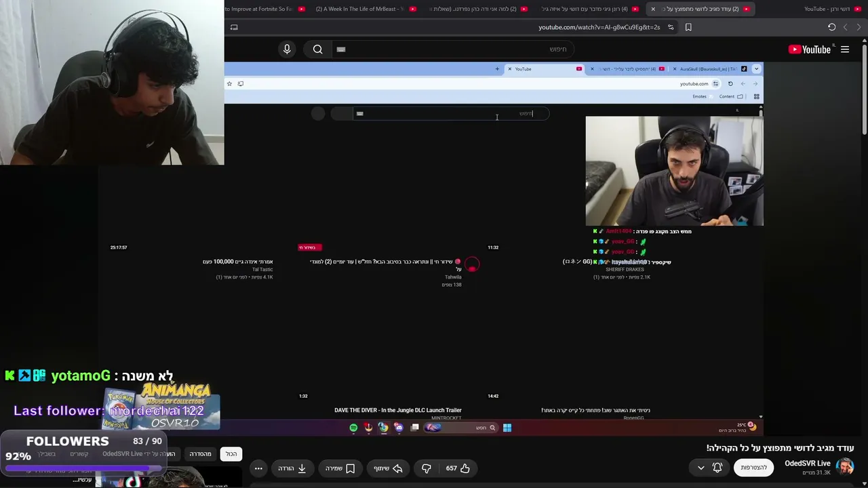The height and width of the screenshot is (488, 868).
Task: Click the inner browser's bookmark star
Action: 229,83
